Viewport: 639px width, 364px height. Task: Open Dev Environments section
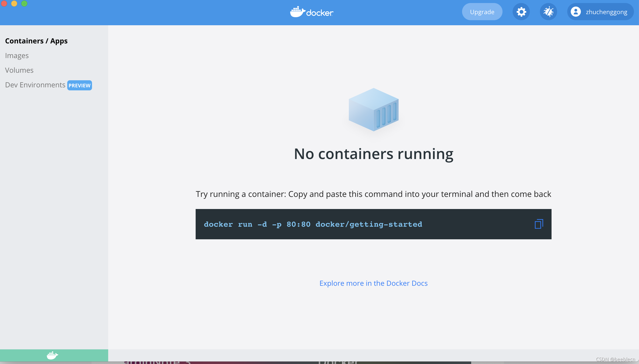point(35,85)
